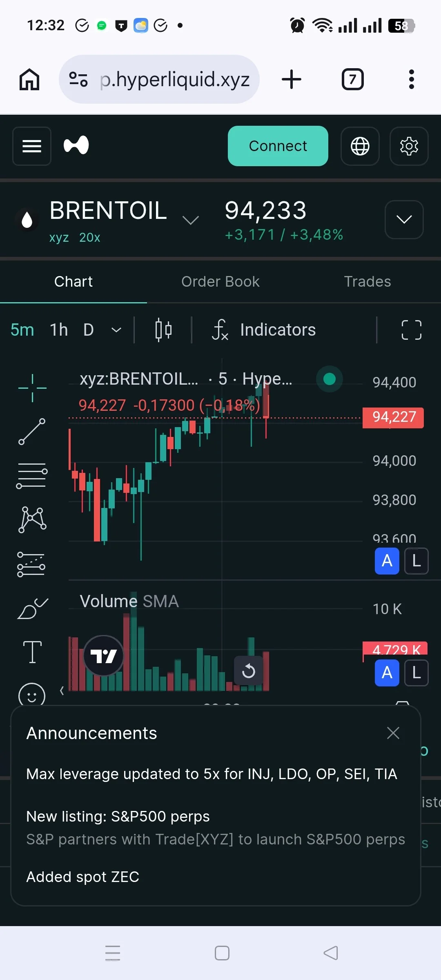Select the horizontal lines Fibonacci tool

(32, 476)
